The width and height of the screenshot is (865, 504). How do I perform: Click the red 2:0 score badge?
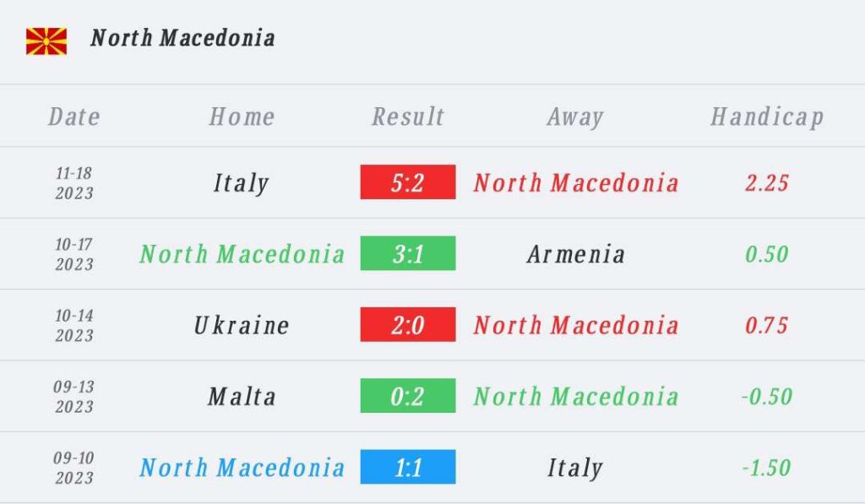pyautogui.click(x=408, y=324)
